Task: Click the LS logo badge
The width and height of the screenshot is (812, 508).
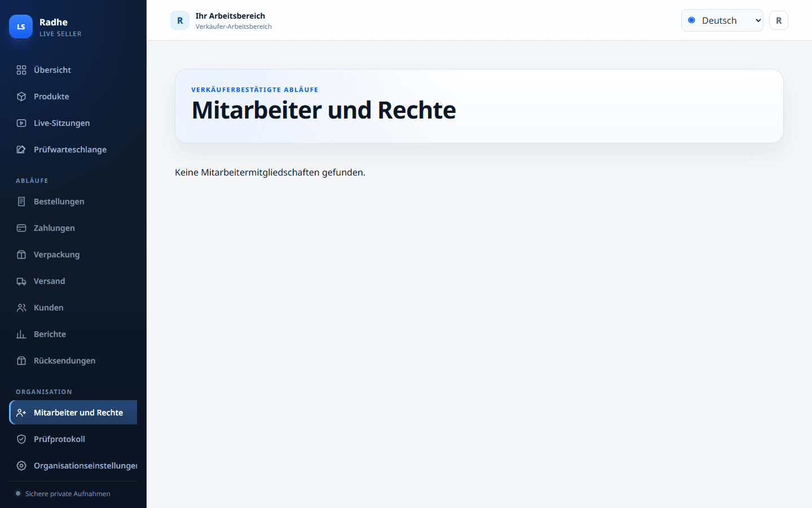Action: [21, 27]
